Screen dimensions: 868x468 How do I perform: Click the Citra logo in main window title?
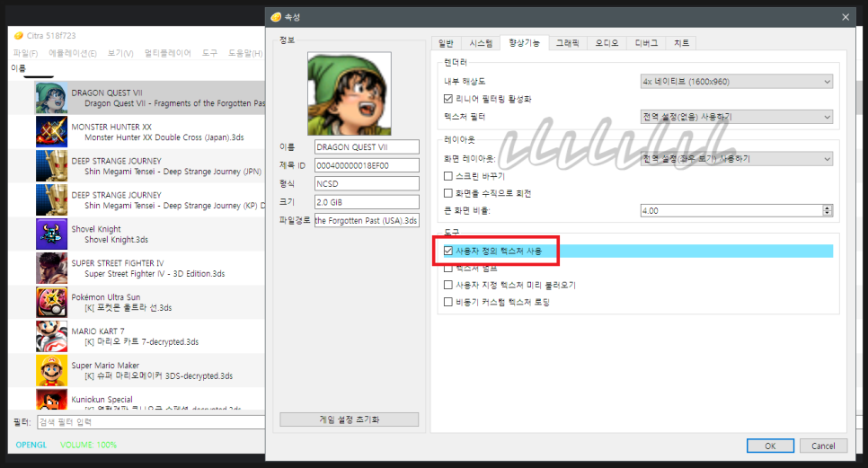(19, 35)
